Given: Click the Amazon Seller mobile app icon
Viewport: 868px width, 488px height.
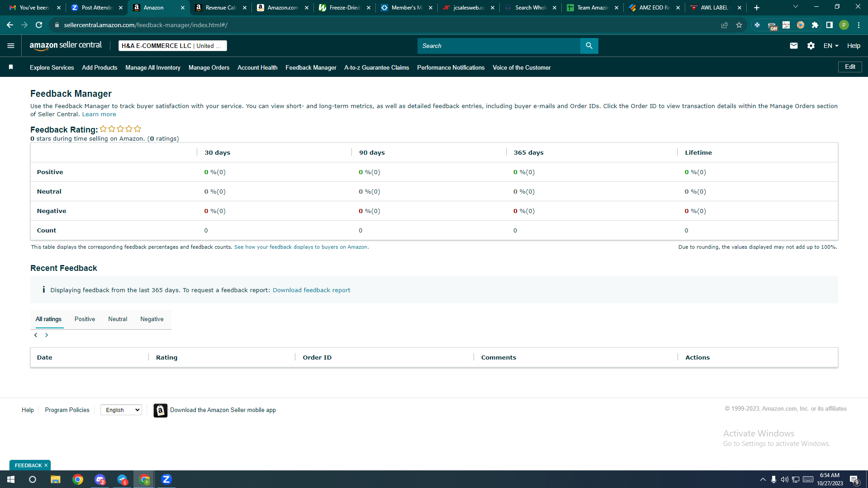Looking at the screenshot, I should [x=160, y=410].
